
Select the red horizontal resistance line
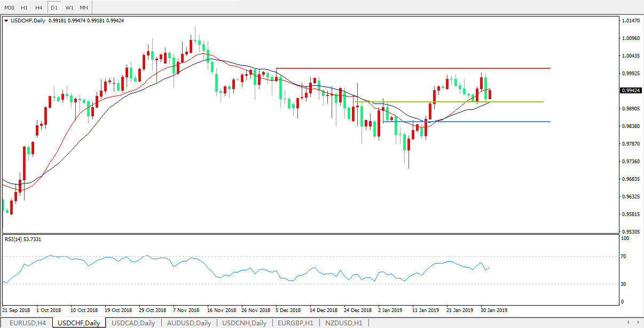click(x=411, y=68)
